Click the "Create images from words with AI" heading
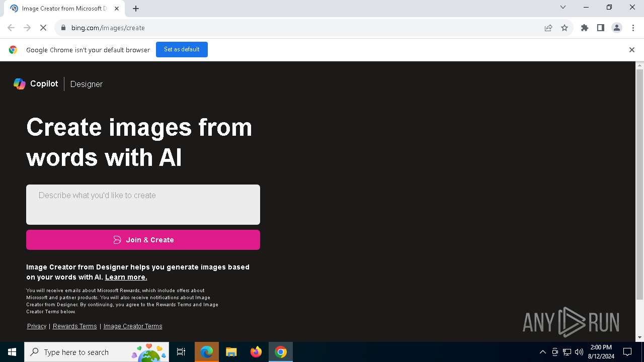 (x=139, y=142)
